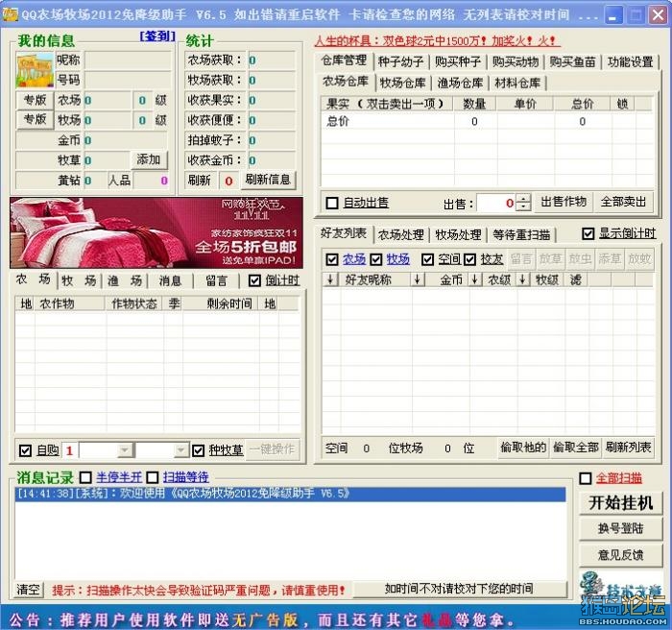Toggle the 校友 checkbox

click(x=470, y=259)
